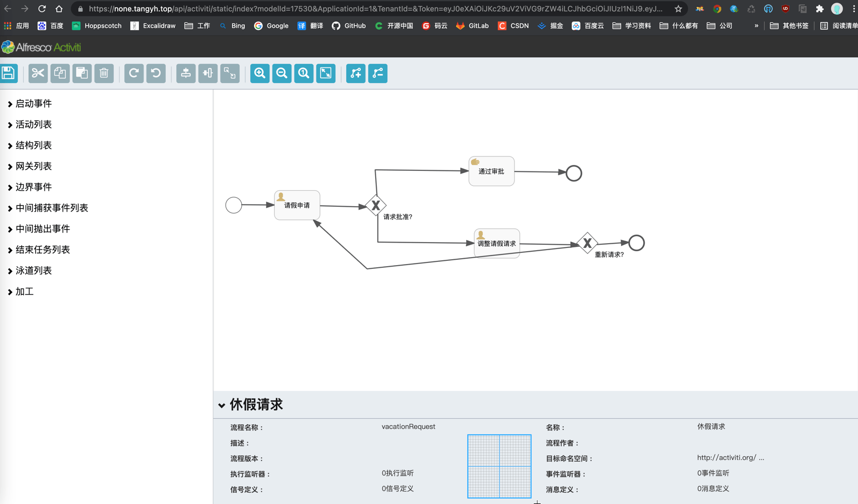The image size is (858, 504).
Task: Select the 请假申请 user task node
Action: click(297, 206)
